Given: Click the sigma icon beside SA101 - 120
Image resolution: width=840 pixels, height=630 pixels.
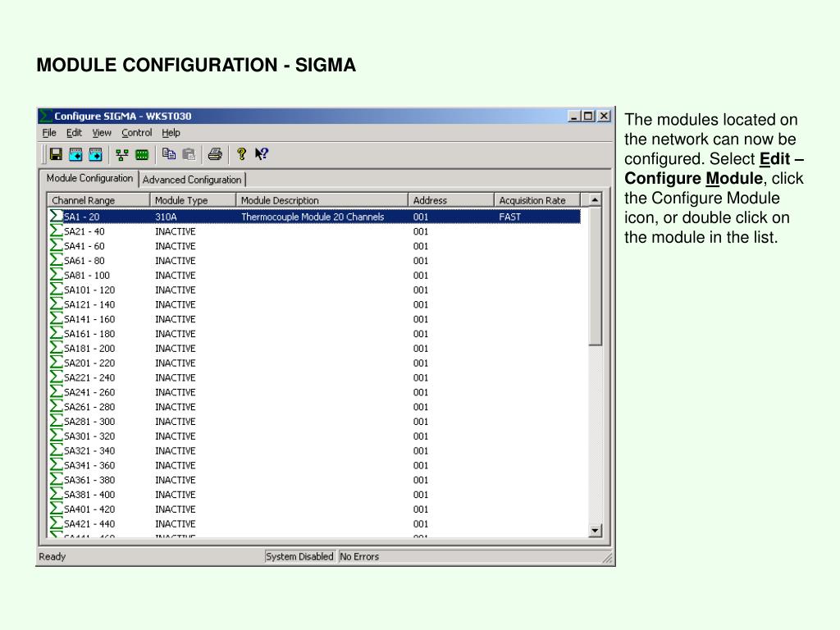Looking at the screenshot, I should [x=57, y=290].
